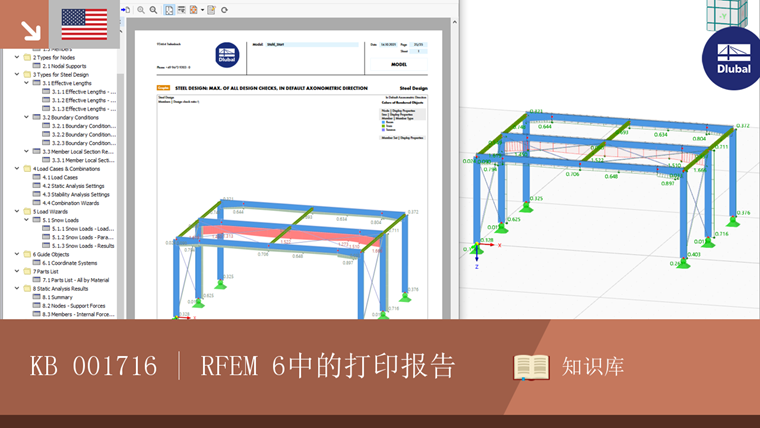This screenshot has height=428, width=760.
Task: Collapse the 3.3 Member Local Section node
Action: [x=26, y=151]
